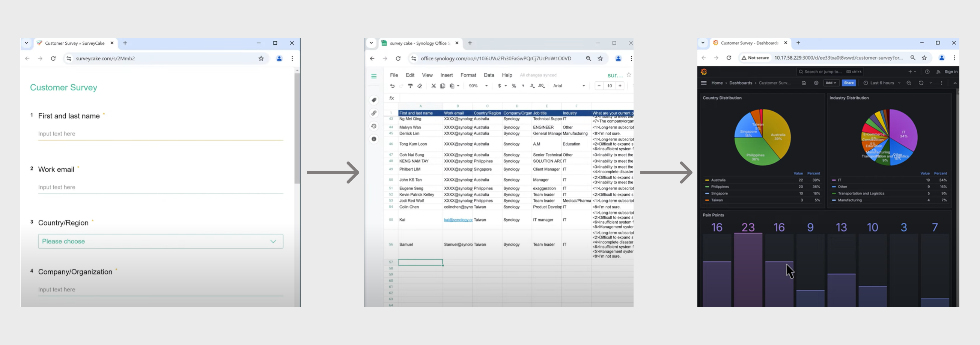Click Grafana save dashboard icon
Image resolution: width=980 pixels, height=345 pixels.
click(804, 83)
